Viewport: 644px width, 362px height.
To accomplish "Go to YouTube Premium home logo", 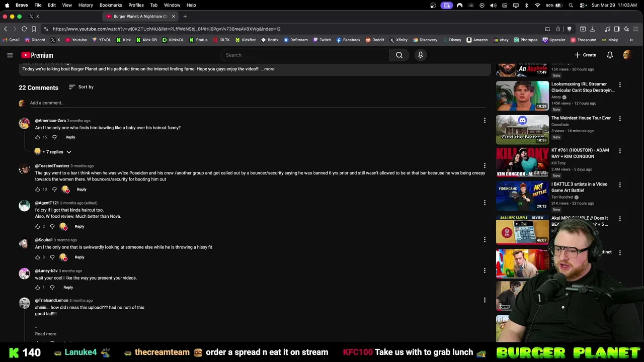I will pos(37,55).
